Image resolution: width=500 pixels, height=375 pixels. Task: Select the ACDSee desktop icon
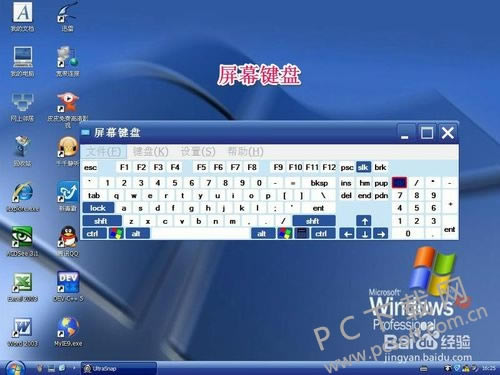point(22,241)
